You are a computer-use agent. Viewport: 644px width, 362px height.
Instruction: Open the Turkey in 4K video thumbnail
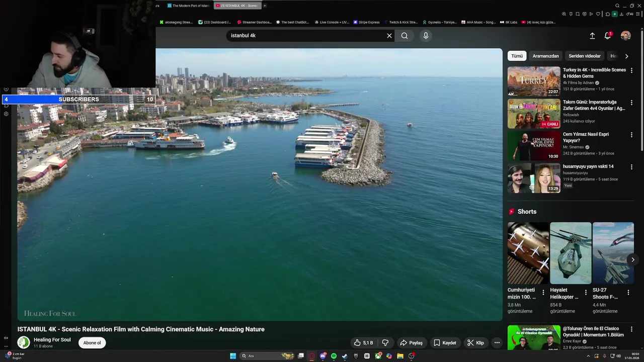coord(534,81)
